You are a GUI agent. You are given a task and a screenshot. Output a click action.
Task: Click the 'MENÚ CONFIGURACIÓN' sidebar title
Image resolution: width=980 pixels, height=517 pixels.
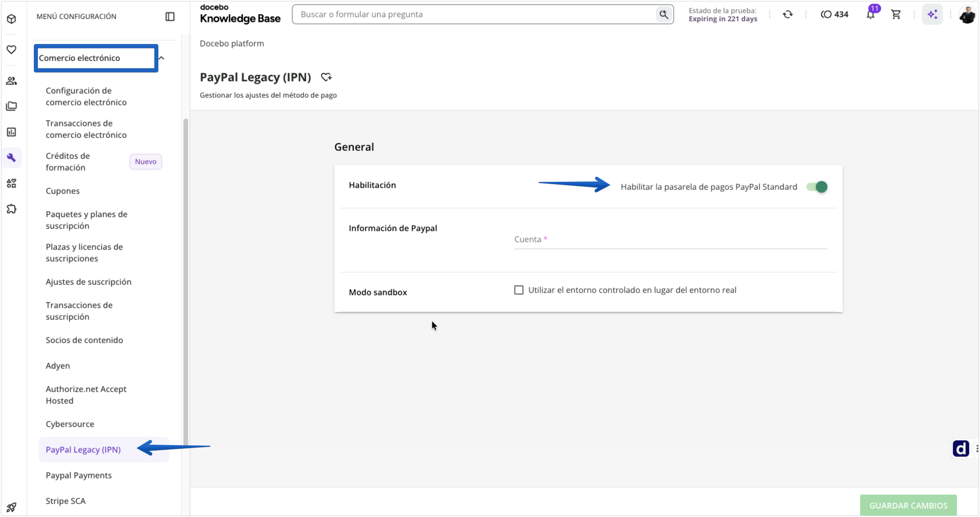pyautogui.click(x=76, y=16)
